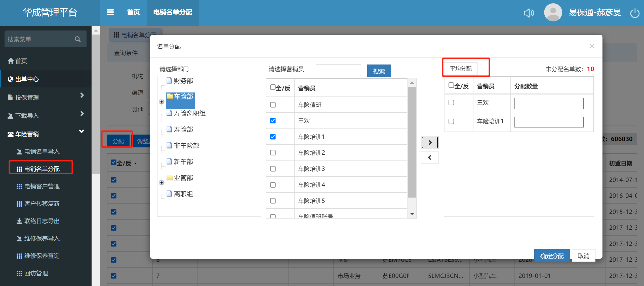Move selected salespeople right with arrow button
Screen dimensions: 644x286
[430, 143]
